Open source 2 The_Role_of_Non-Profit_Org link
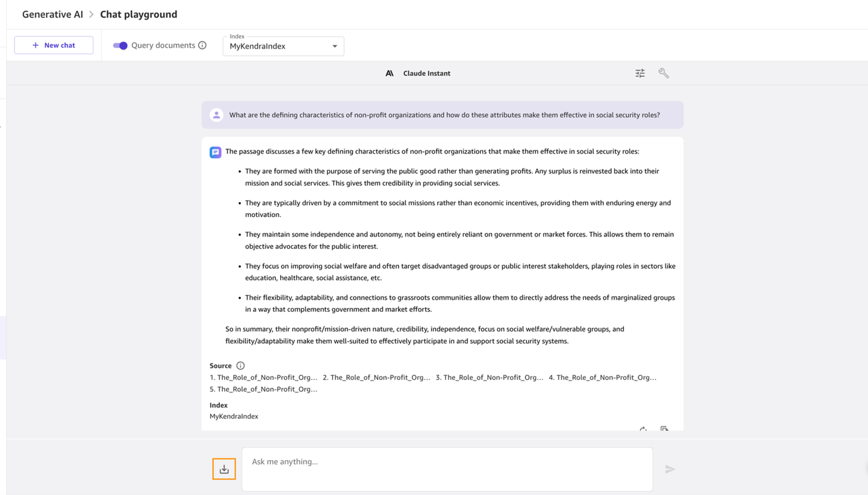Image resolution: width=868 pixels, height=495 pixels. (x=377, y=377)
